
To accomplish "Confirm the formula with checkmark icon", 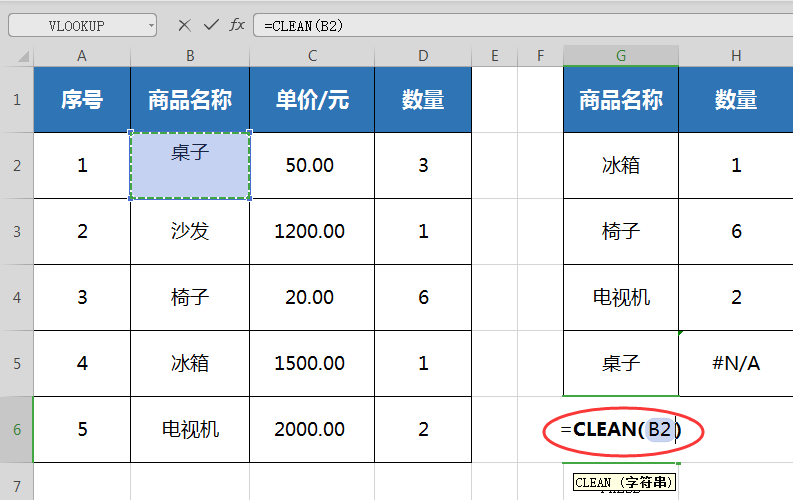I will [x=211, y=25].
